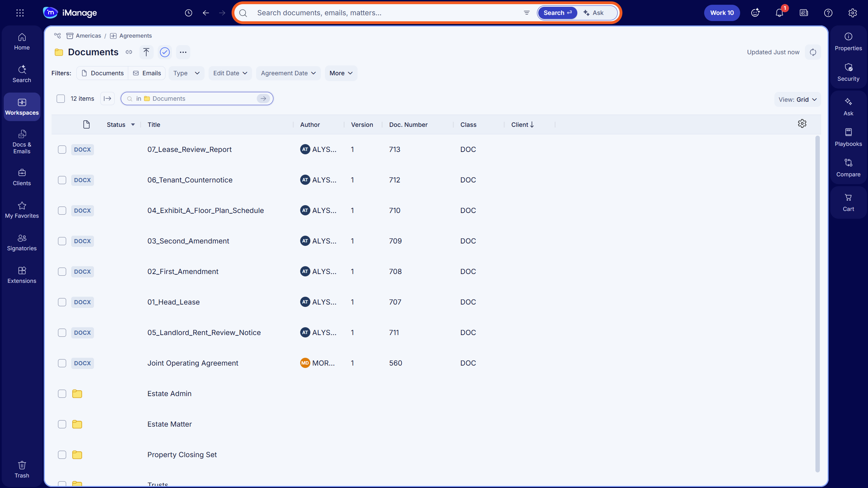Viewport: 868px width, 488px height.
Task: Toggle the select-all items checkbox
Action: pyautogui.click(x=61, y=99)
